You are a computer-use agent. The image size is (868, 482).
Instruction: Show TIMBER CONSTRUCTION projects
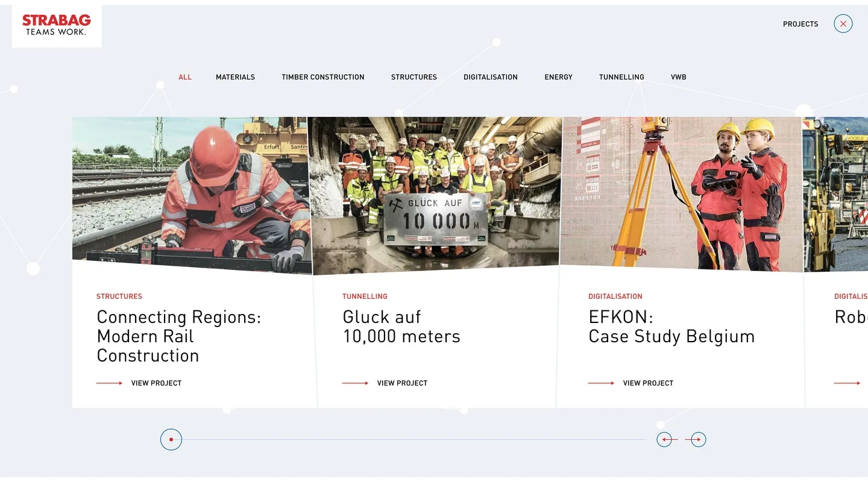click(x=323, y=77)
